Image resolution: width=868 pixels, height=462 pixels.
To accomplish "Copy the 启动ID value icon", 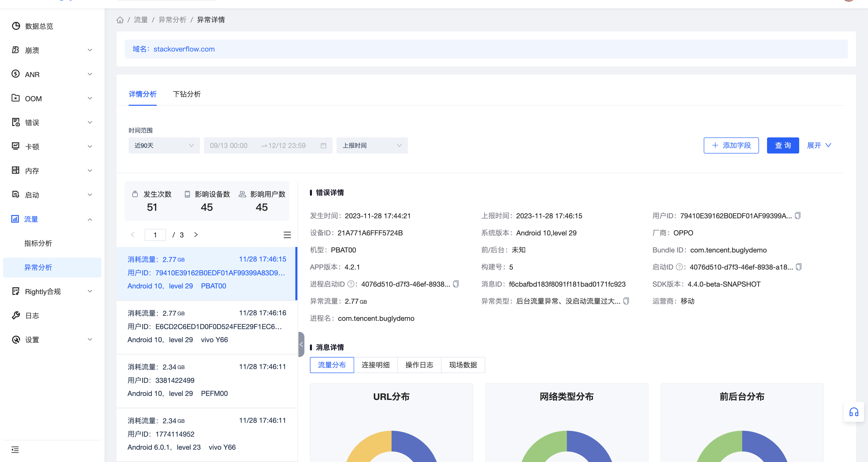I will (798, 267).
